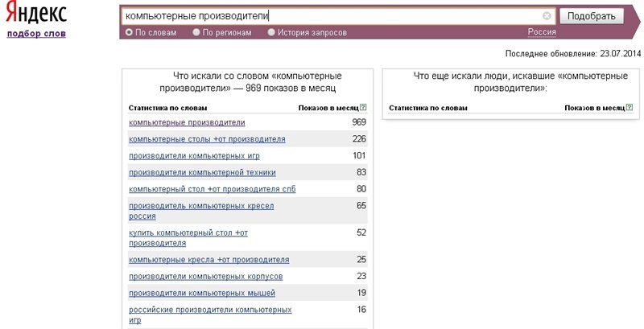This screenshot has height=329, width=644.
Task: Clear the search field with the X icon
Action: pos(547,16)
